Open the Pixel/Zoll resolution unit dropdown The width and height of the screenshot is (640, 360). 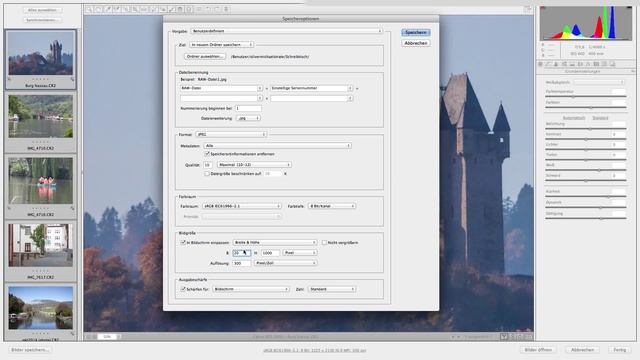click(x=286, y=263)
